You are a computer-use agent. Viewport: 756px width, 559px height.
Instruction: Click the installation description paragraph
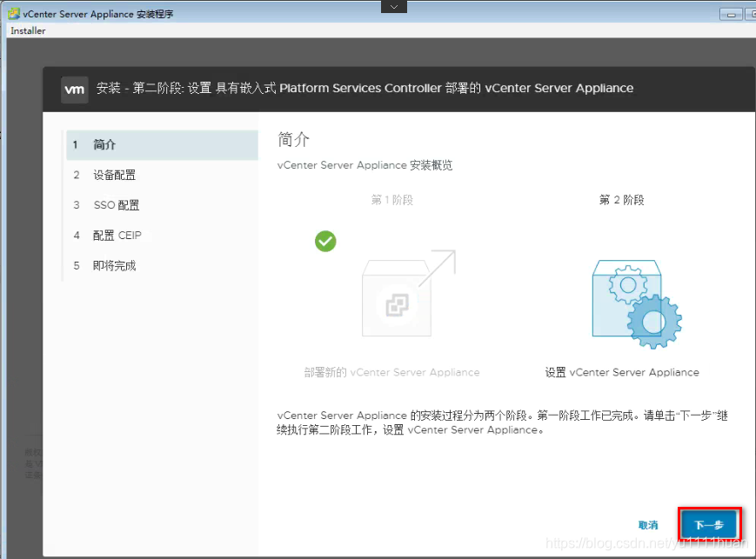click(x=502, y=423)
